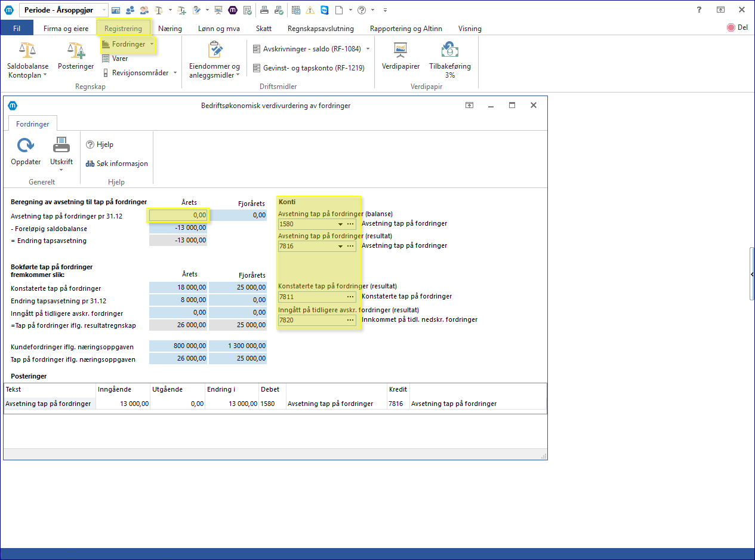
Task: Switch to the Firma og eiere tab
Action: [x=64, y=28]
